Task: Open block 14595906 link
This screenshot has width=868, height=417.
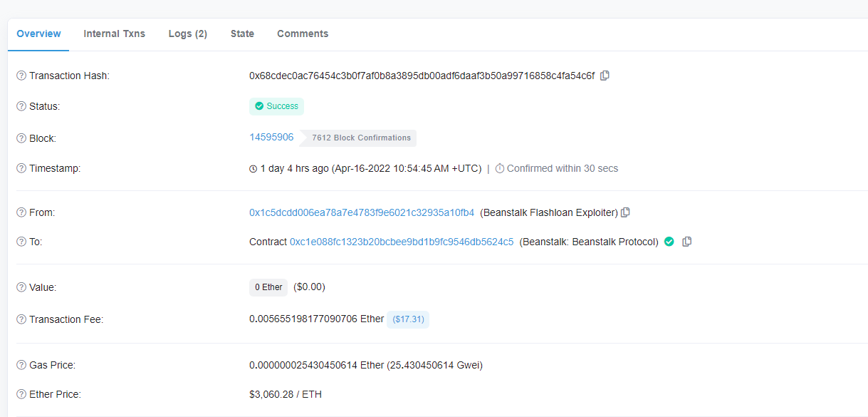Action: click(271, 137)
